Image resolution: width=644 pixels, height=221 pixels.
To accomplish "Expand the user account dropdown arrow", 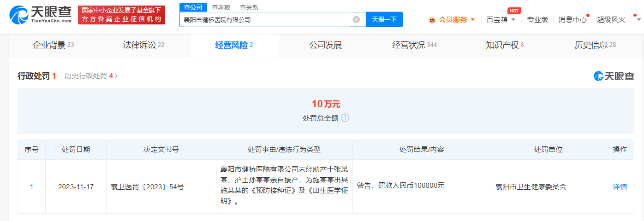I will 638,19.
